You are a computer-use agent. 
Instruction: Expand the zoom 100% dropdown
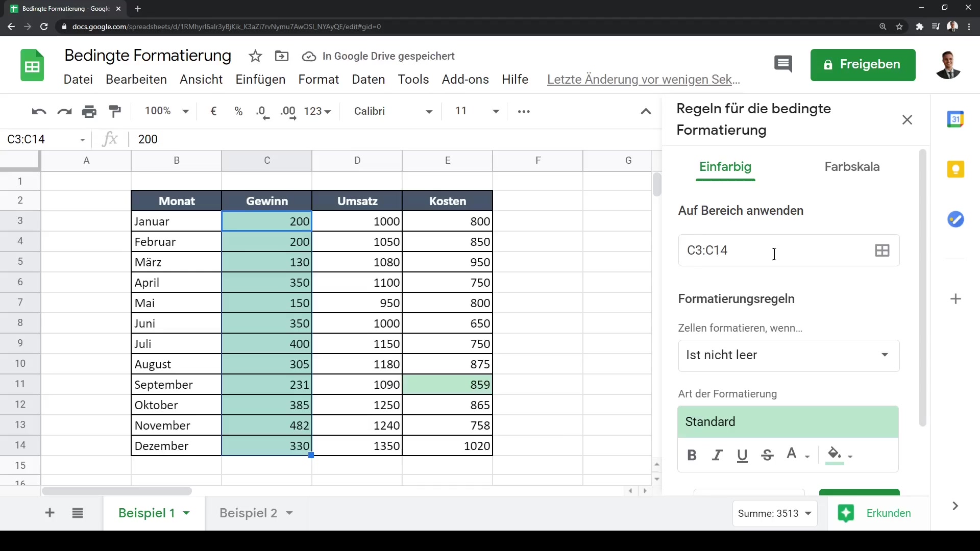167,111
